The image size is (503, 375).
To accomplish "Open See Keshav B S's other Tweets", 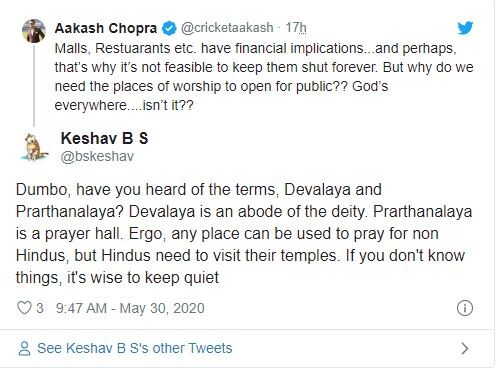I will click(135, 348).
